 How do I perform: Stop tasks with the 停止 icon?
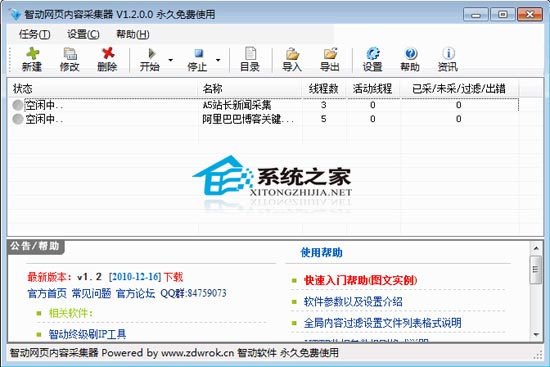point(199,53)
